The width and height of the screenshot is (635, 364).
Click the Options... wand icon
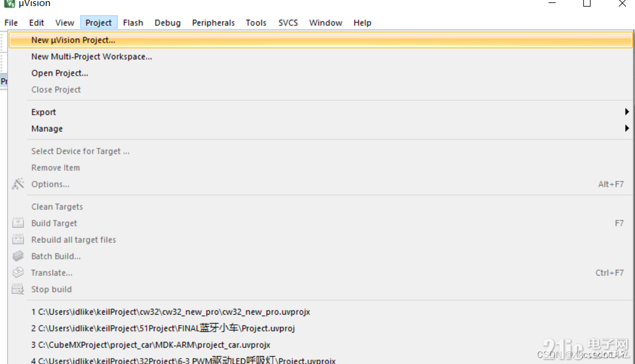point(18,184)
